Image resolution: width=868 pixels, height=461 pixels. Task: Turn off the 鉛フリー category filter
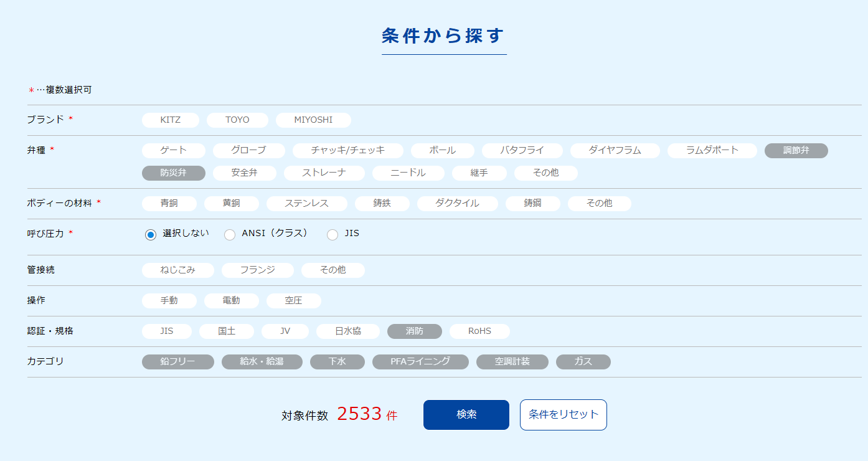178,361
